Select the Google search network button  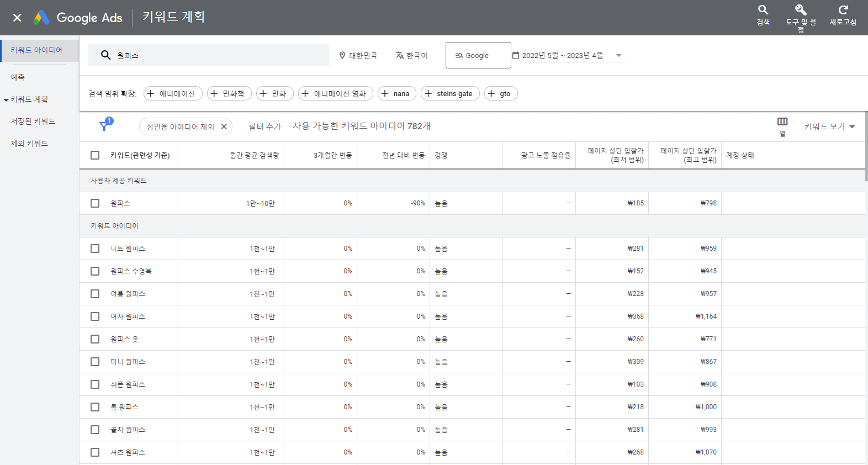(478, 55)
